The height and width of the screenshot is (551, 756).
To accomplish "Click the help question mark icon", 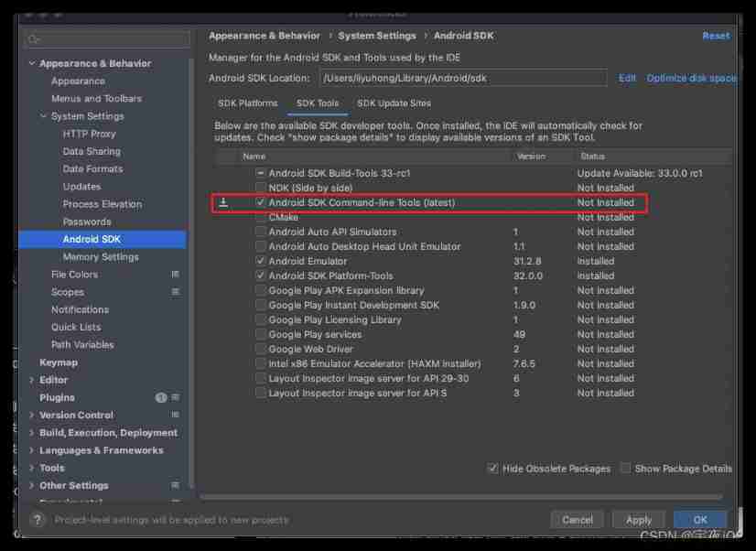I will (38, 520).
